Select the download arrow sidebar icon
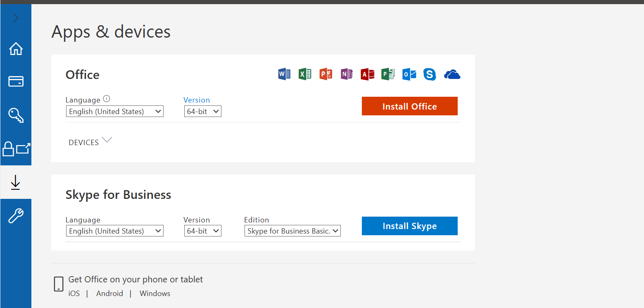 [16, 182]
